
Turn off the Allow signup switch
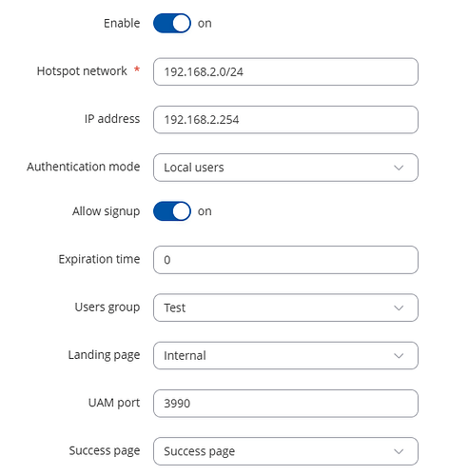pos(172,211)
